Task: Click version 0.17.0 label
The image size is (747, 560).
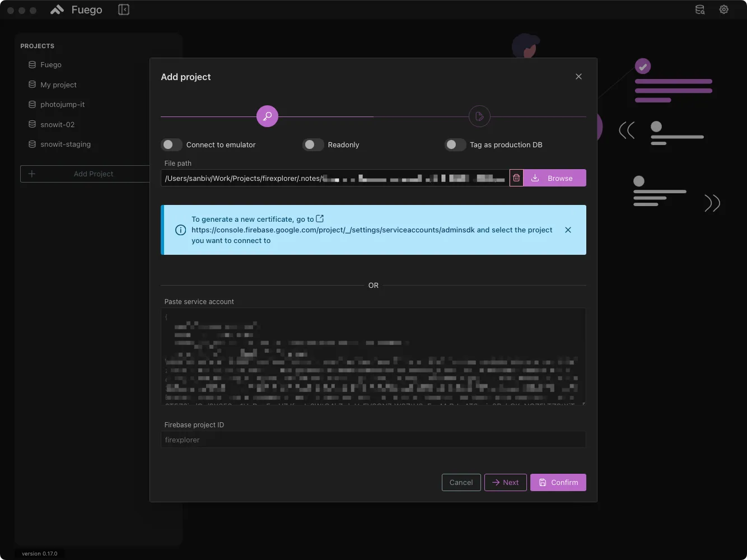Action: click(x=40, y=553)
